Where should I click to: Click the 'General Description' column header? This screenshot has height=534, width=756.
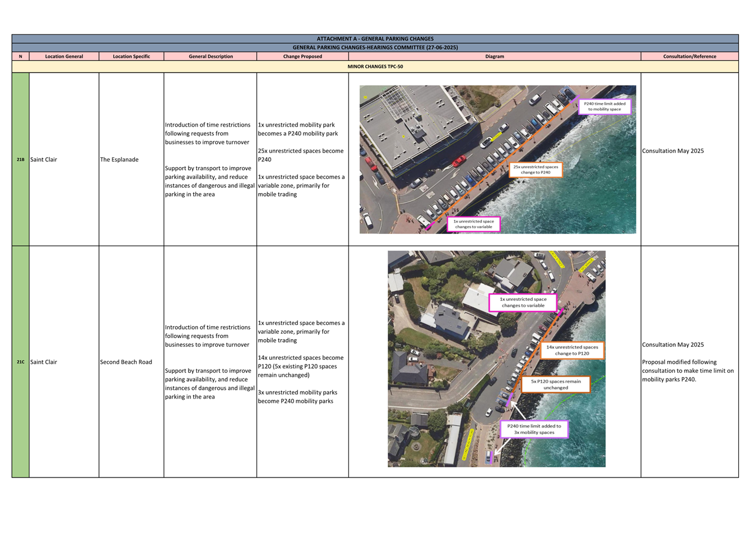[x=210, y=57]
